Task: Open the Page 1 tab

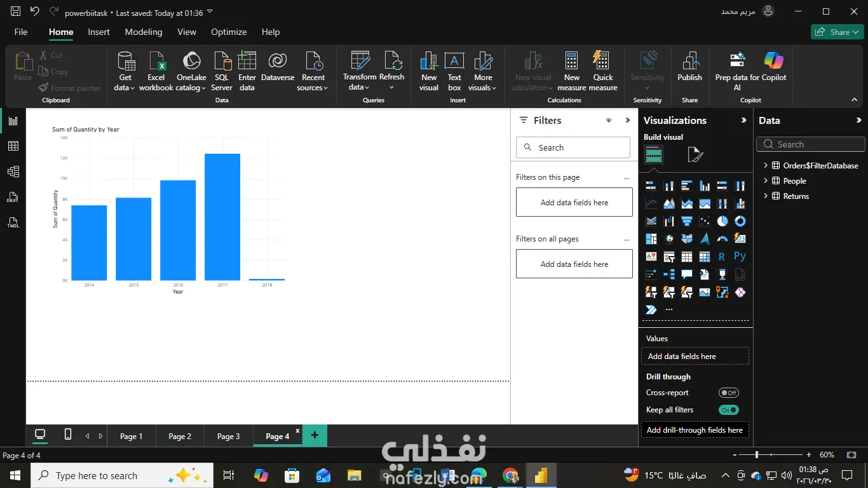Action: 132,436
